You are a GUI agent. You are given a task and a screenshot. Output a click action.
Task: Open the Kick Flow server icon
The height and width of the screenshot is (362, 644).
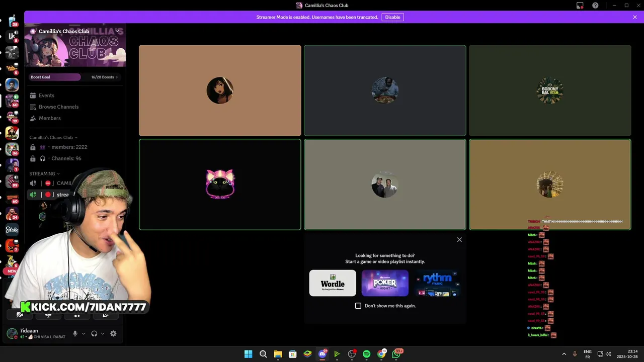pos(12,133)
